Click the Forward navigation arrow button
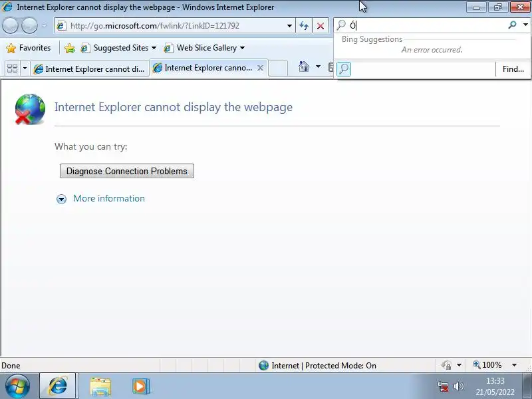This screenshot has height=399, width=532. (x=29, y=25)
